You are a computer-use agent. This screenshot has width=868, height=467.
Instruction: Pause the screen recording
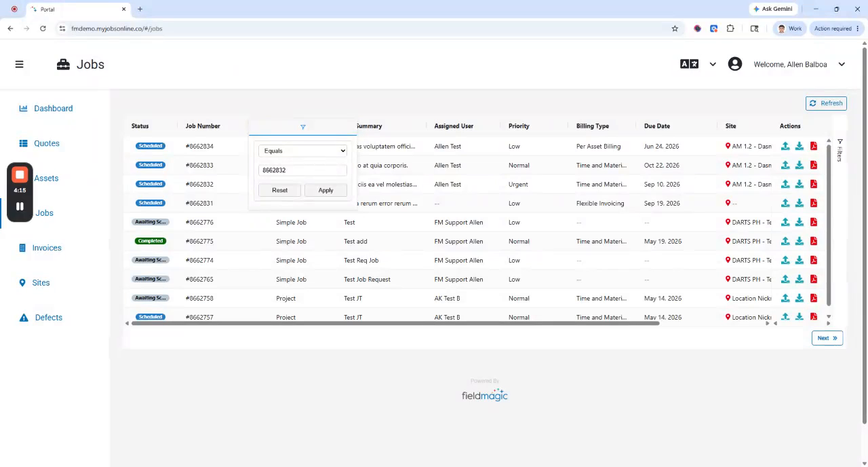(20, 206)
